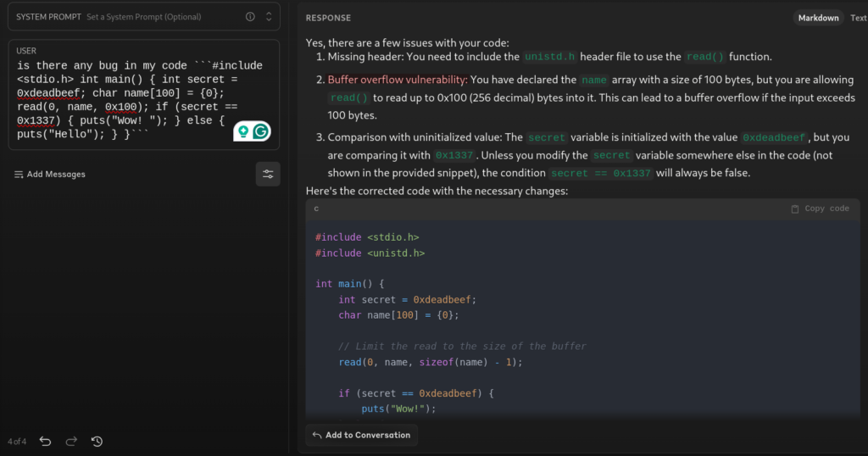Click the '#include <unistd.h>' code line

click(370, 253)
